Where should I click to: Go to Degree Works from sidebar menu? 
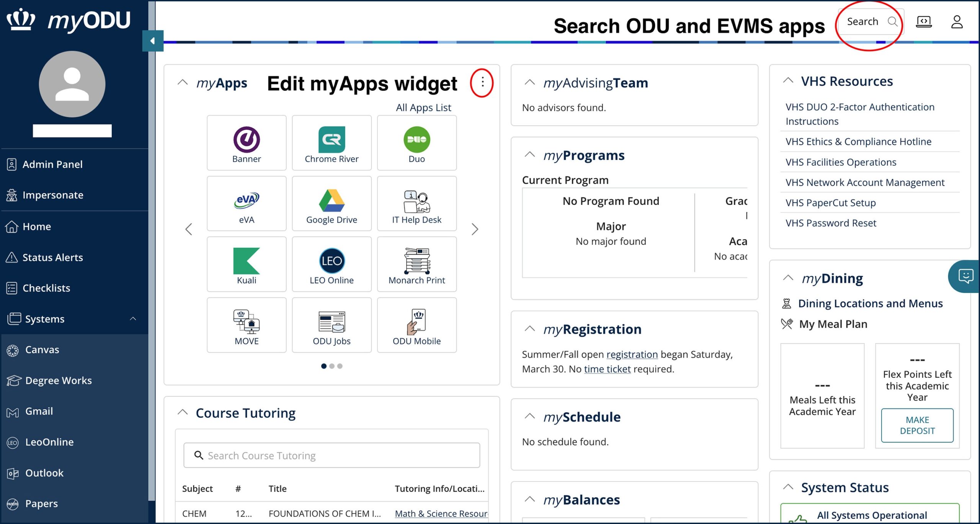pos(58,380)
